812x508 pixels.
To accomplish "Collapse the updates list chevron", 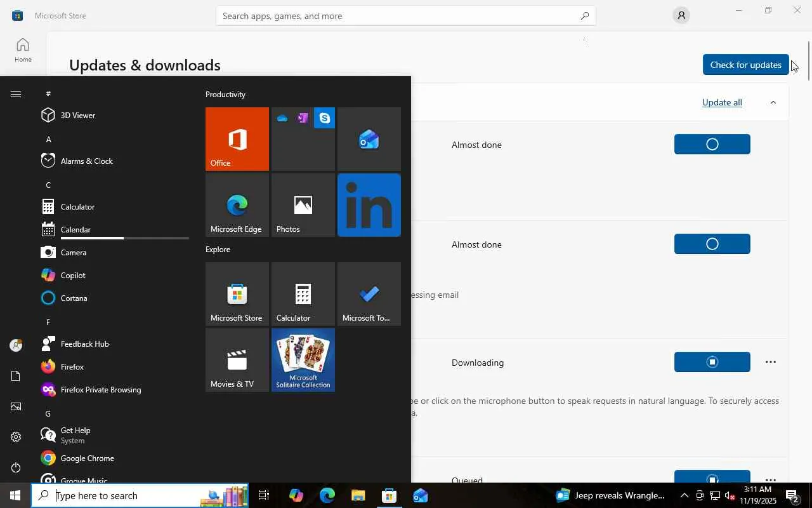I will coord(773,102).
